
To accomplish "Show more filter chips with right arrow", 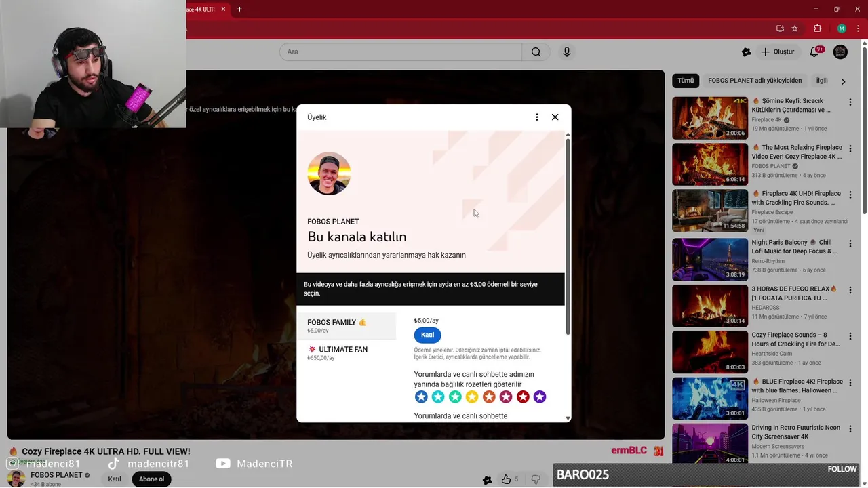I will [x=843, y=81].
